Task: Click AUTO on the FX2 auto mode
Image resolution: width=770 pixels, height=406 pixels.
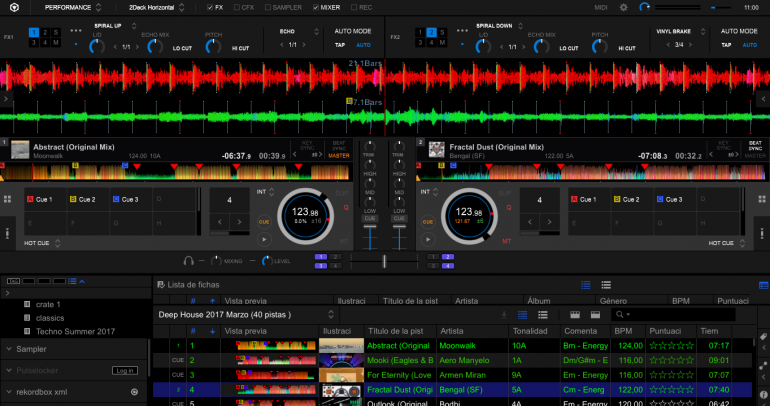Action: pos(749,45)
